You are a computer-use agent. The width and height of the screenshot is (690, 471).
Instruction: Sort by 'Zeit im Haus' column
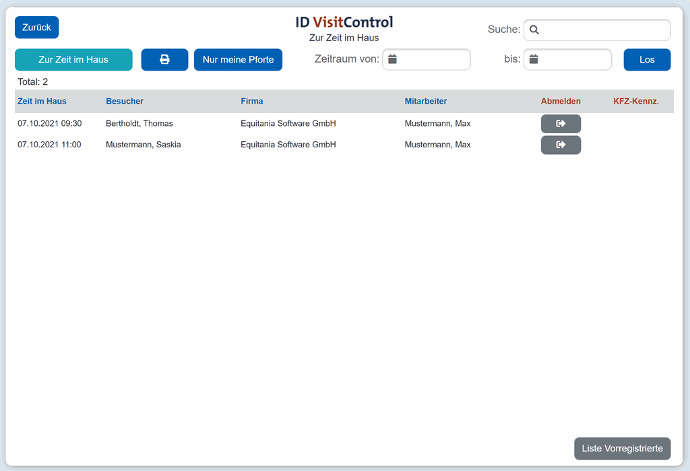coord(42,101)
